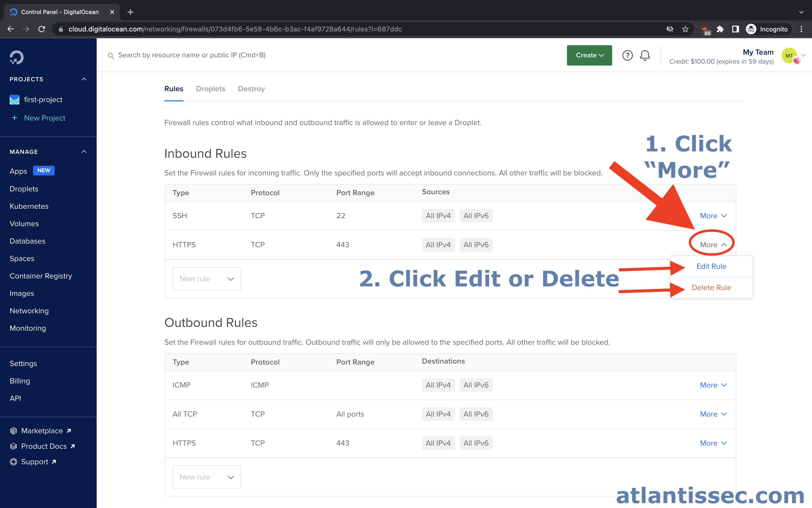Screen dimensions: 812x508
Task: Expand More for the outbound HTTPS rule
Action: [713, 443]
